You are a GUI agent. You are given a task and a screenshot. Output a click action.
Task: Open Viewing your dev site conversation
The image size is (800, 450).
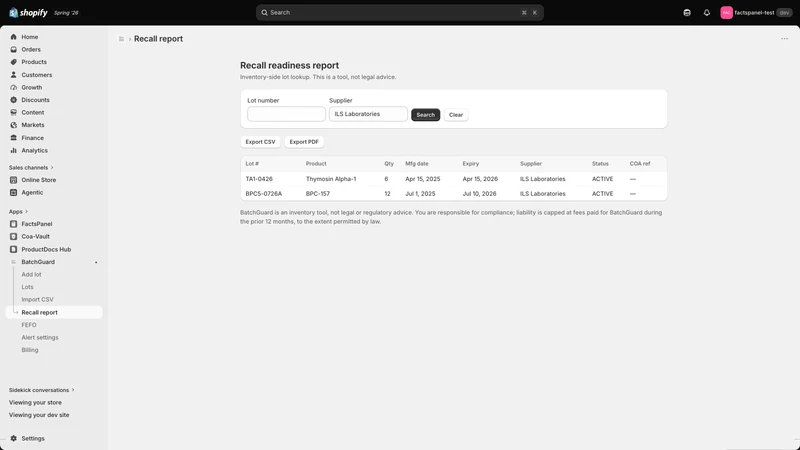tap(39, 415)
